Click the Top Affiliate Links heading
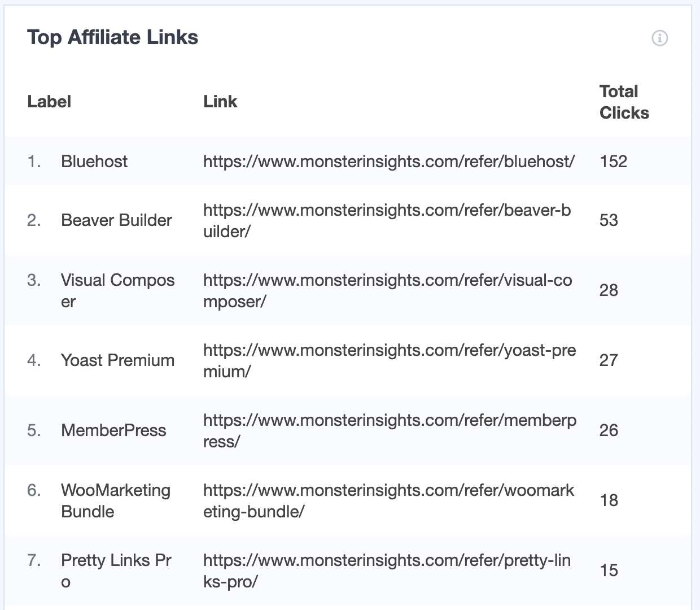Viewport: 700px width, 610px height. [113, 37]
